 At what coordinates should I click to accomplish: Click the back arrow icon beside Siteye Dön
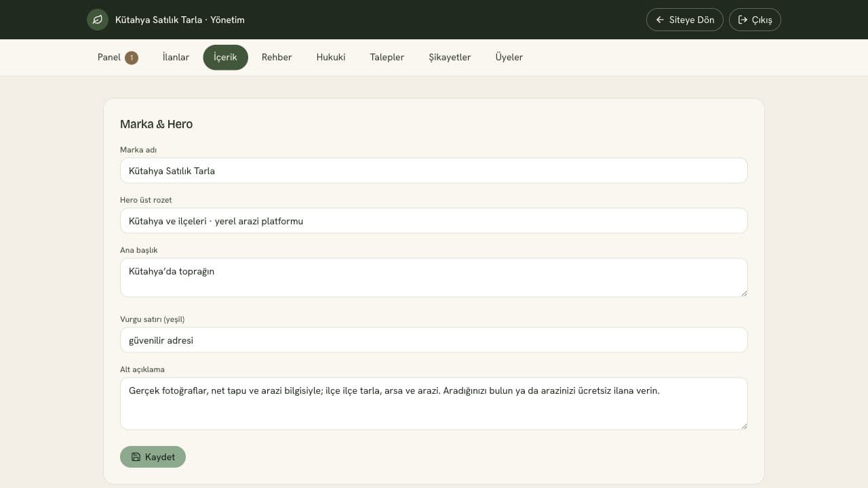click(660, 20)
